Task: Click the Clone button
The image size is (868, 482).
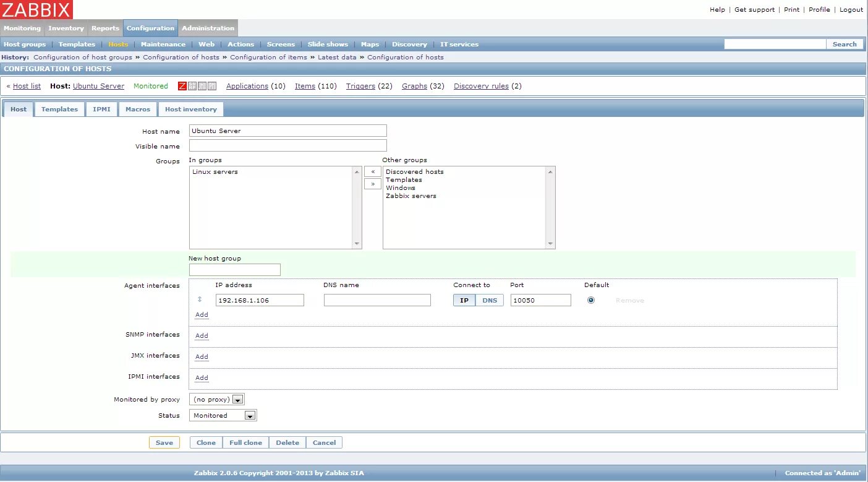Action: pyautogui.click(x=206, y=442)
